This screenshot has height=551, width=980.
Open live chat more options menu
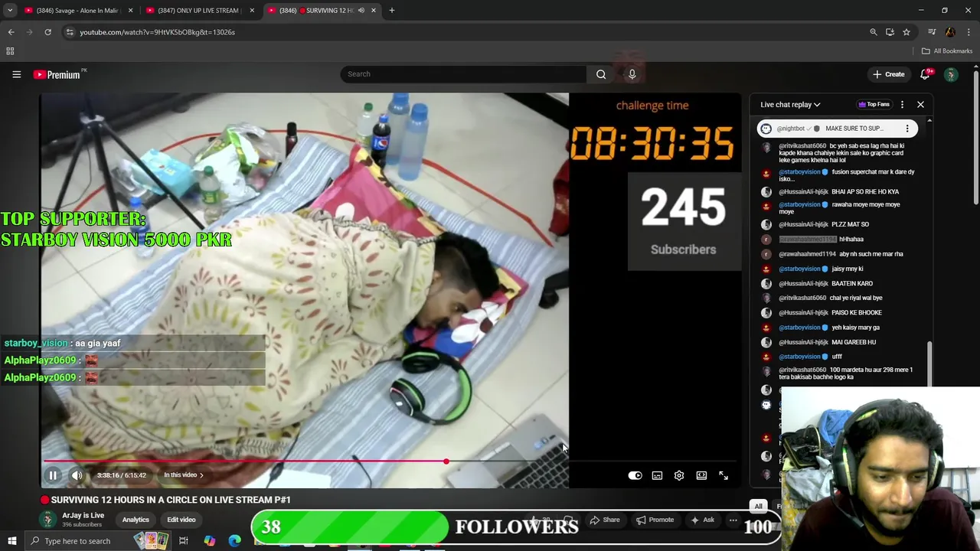[x=902, y=105]
